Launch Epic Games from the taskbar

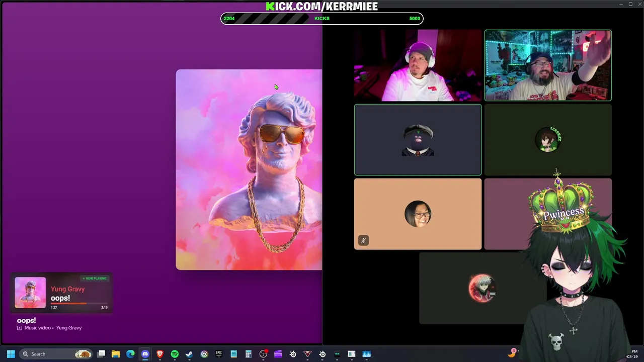pos(219,354)
